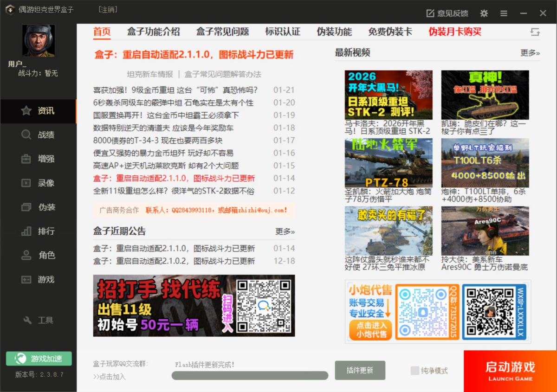Switch to the 盒子功能介绍 tab
557x392 pixels.
pyautogui.click(x=153, y=32)
